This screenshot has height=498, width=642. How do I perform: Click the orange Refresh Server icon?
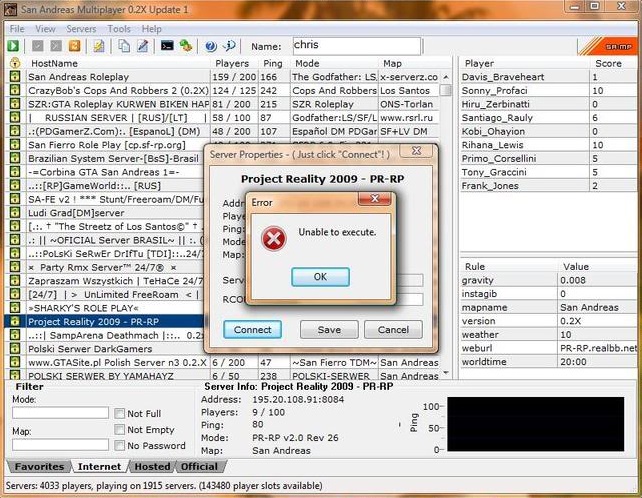(x=75, y=45)
